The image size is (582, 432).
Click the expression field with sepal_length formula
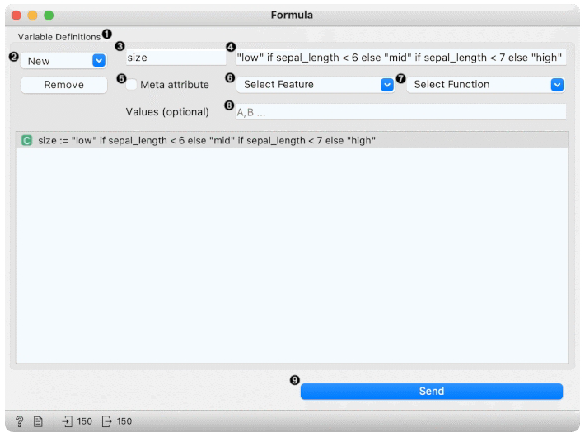tap(401, 58)
